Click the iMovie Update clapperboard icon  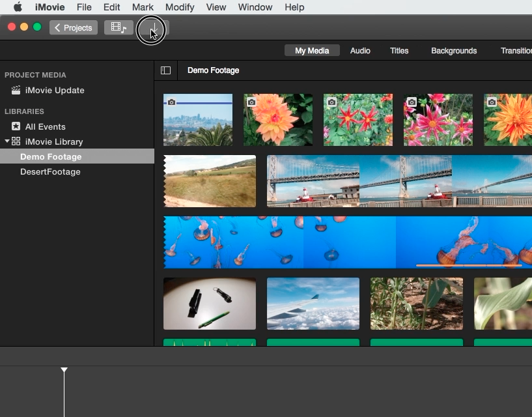pyautogui.click(x=16, y=91)
